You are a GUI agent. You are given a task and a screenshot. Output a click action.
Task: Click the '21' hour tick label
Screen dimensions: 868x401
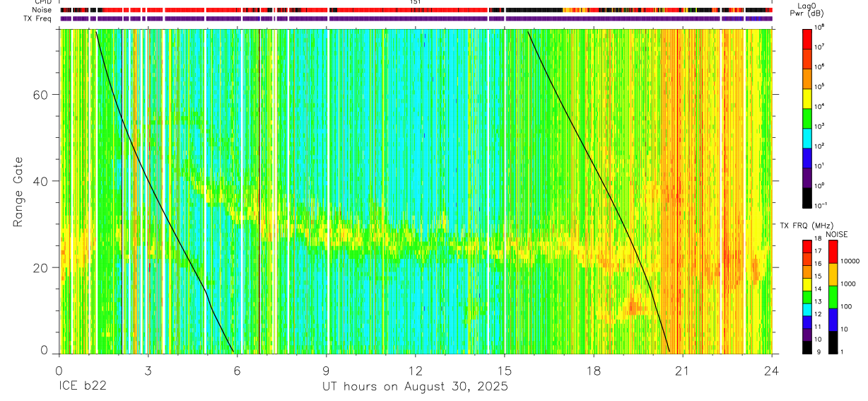(x=683, y=371)
